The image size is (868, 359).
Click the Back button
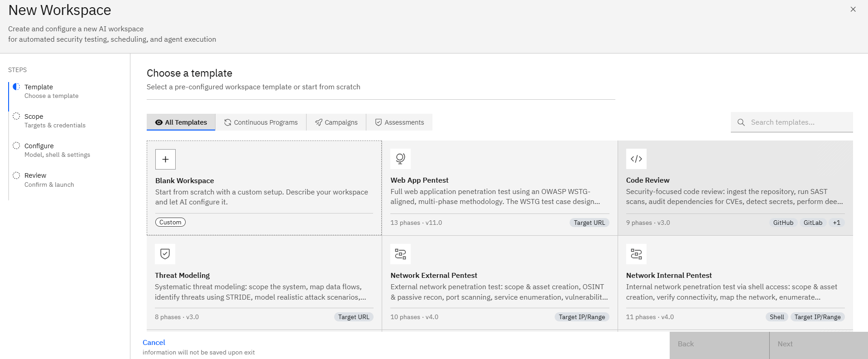[x=719, y=345]
